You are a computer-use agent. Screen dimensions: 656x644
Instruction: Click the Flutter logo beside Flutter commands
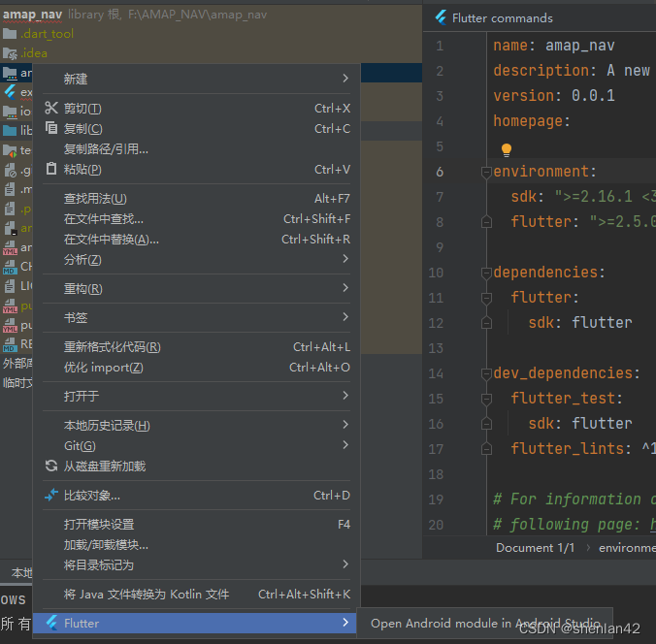tap(441, 17)
